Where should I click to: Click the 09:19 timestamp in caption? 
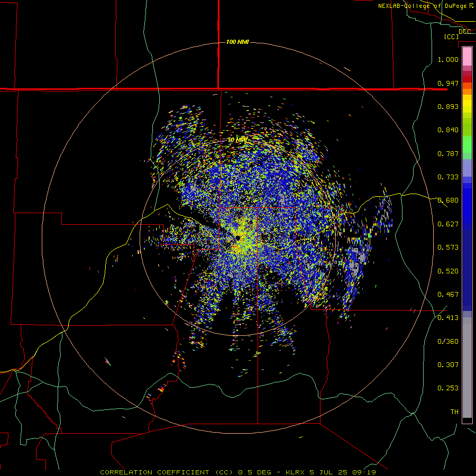pos(364,472)
